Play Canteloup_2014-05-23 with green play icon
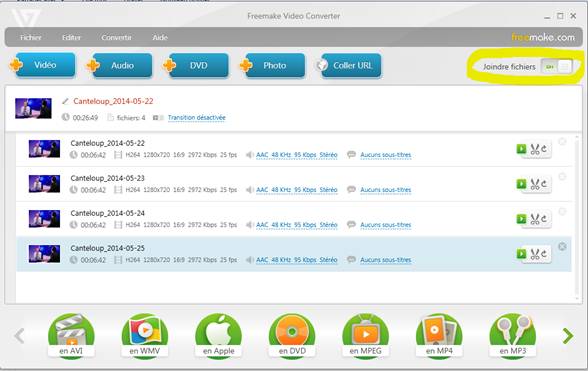Screen dimensions: 588x371 tap(521, 183)
